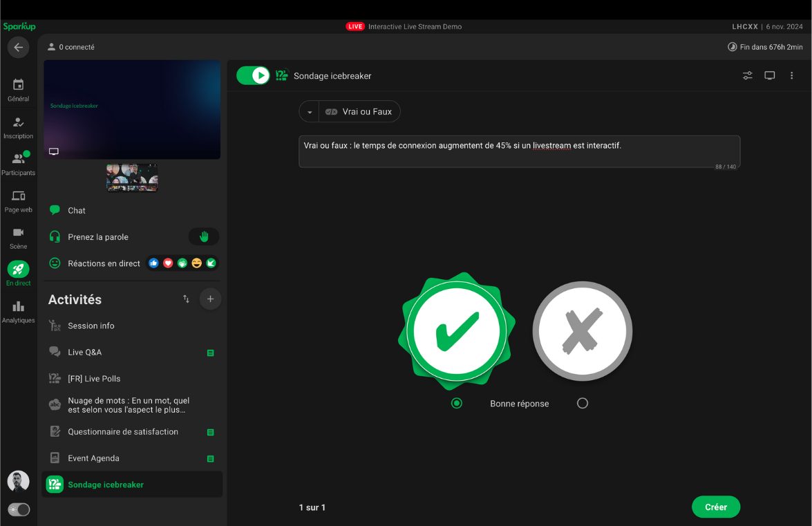812x526 pixels.
Task: Click the back arrow button
Action: point(18,48)
